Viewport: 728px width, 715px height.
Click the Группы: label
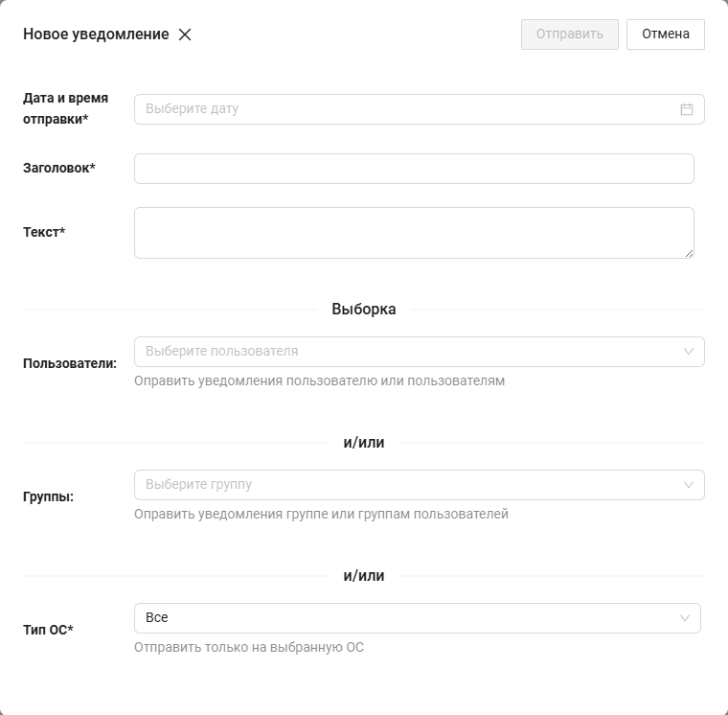coord(49,497)
